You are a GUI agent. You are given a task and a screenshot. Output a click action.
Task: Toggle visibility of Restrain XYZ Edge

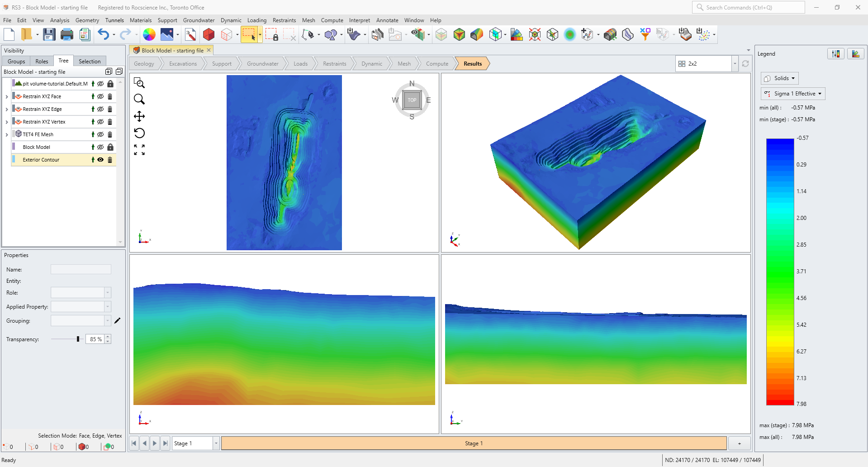(100, 109)
